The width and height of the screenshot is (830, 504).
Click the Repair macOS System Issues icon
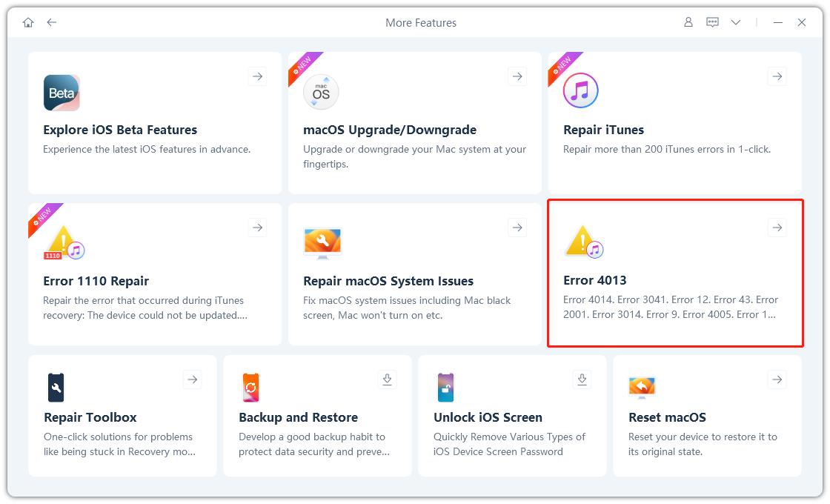(x=322, y=243)
